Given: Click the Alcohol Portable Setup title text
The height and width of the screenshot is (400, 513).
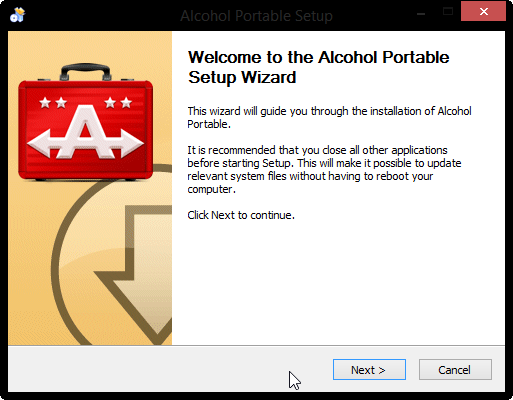Looking at the screenshot, I should click(256, 16).
